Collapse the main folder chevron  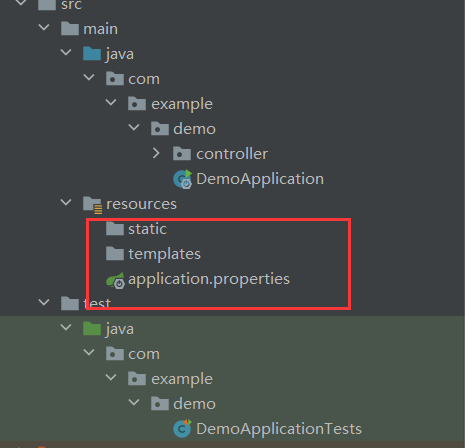(44, 27)
